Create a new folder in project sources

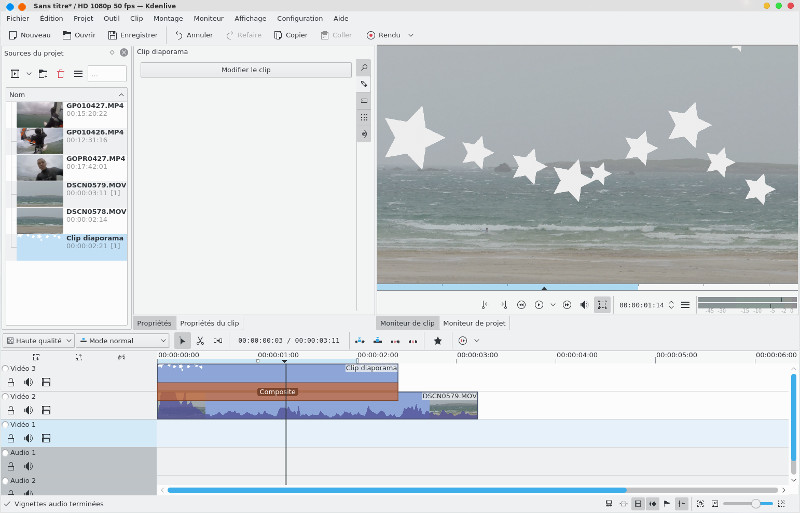[44, 74]
